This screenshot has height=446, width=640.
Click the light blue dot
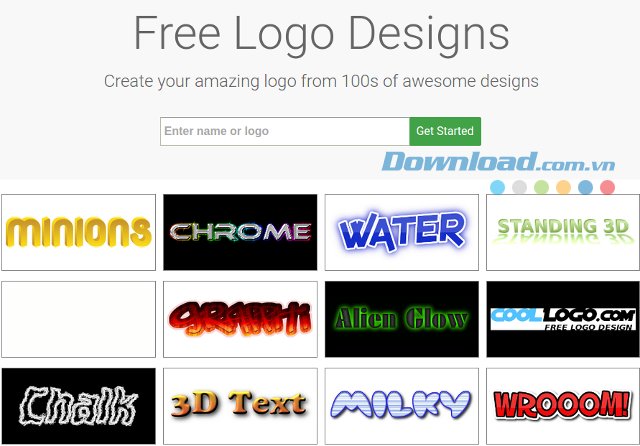pos(497,187)
